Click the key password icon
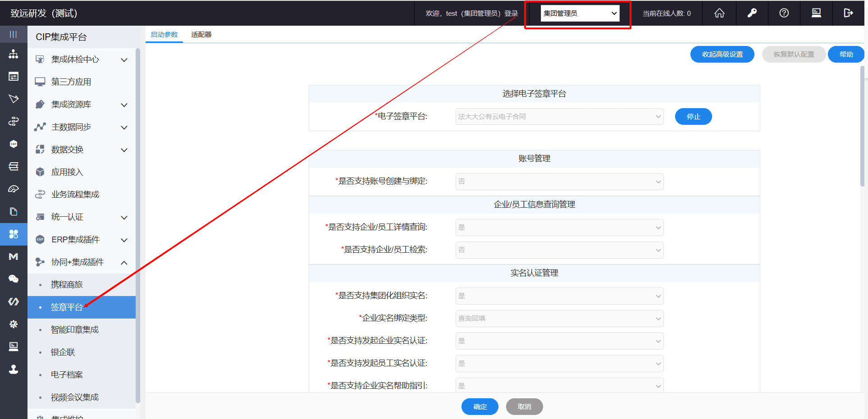Viewport: 868px width, 419px height. pyautogui.click(x=752, y=13)
